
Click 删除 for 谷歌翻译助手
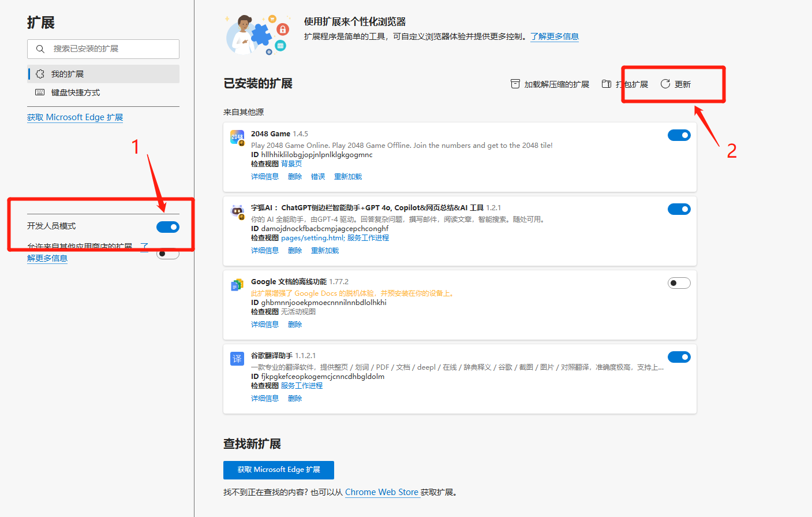click(295, 399)
